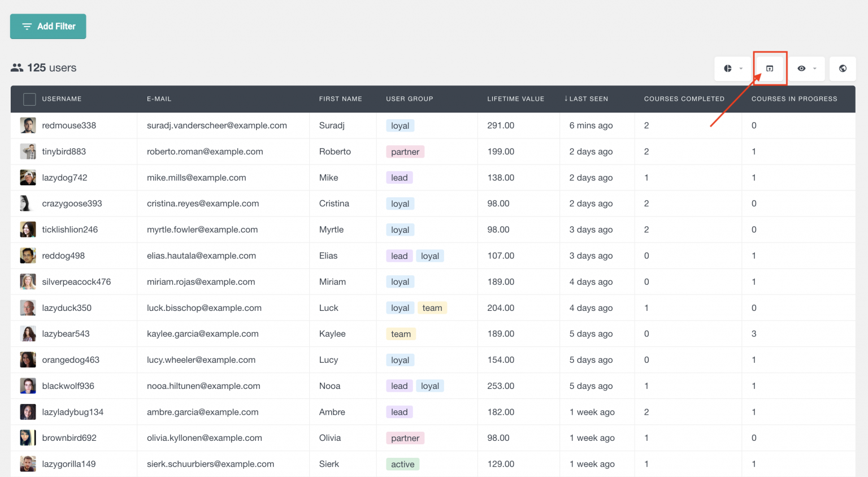Click the avatar of lazyduck350

coord(28,308)
